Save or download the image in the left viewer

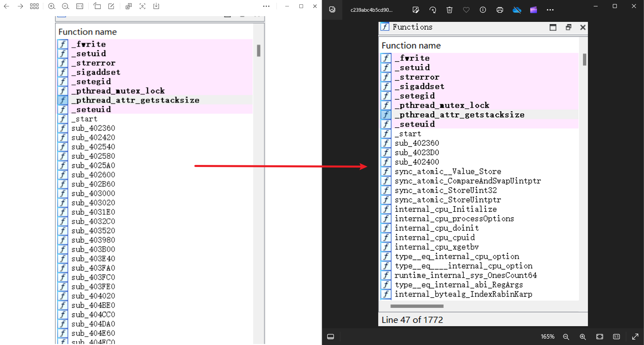point(156,6)
